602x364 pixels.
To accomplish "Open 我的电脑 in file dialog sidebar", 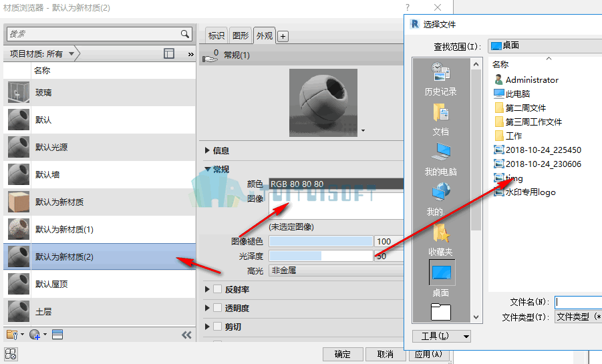I will [x=440, y=160].
